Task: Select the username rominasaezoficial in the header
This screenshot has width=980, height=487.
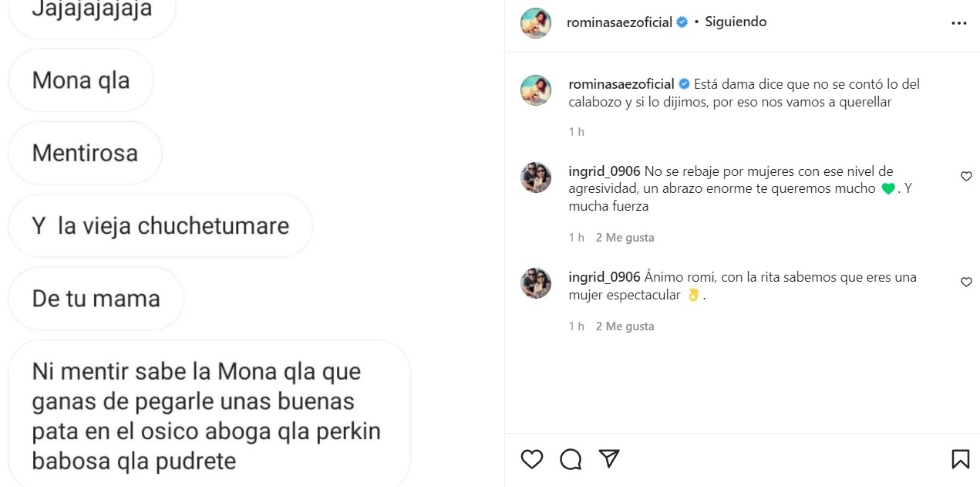Action: coord(619,22)
